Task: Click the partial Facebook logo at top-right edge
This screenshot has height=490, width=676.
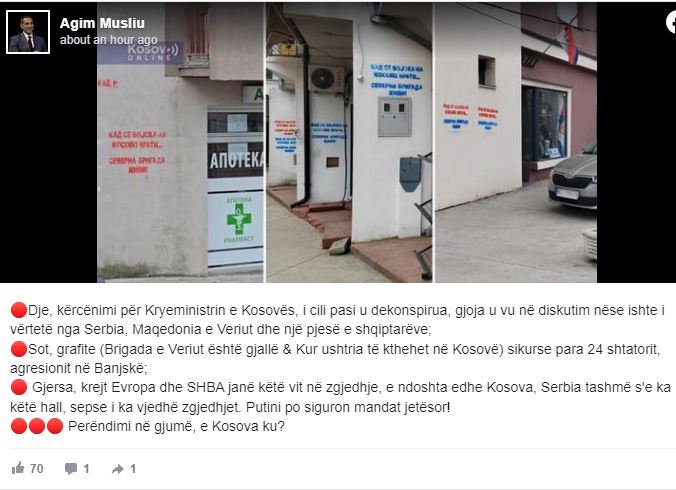Action: [671, 23]
